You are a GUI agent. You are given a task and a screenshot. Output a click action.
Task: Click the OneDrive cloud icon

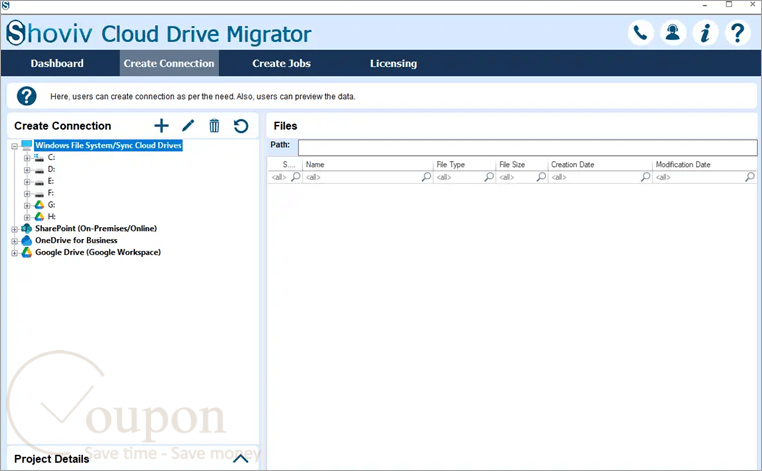click(27, 241)
